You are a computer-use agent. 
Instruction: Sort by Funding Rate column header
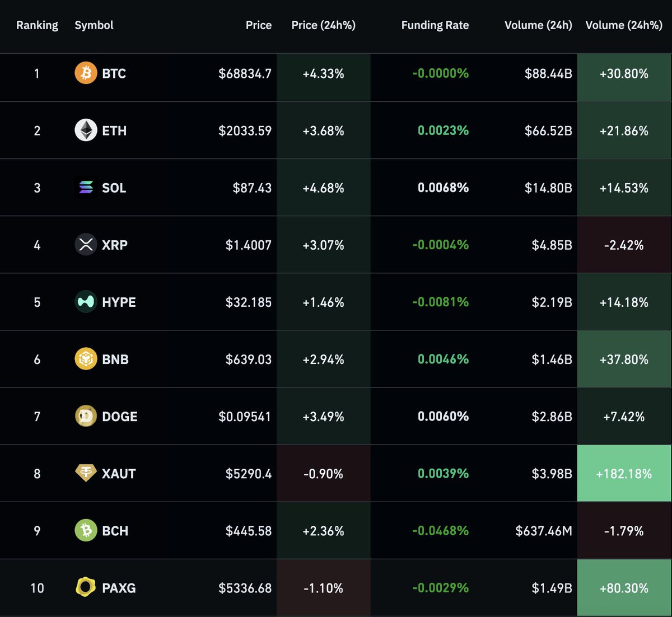tap(435, 25)
